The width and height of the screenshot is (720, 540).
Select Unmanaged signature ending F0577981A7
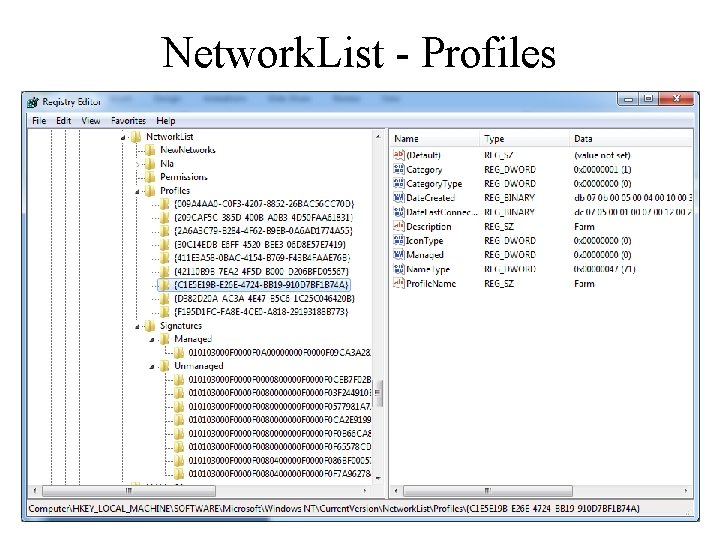click(279, 407)
